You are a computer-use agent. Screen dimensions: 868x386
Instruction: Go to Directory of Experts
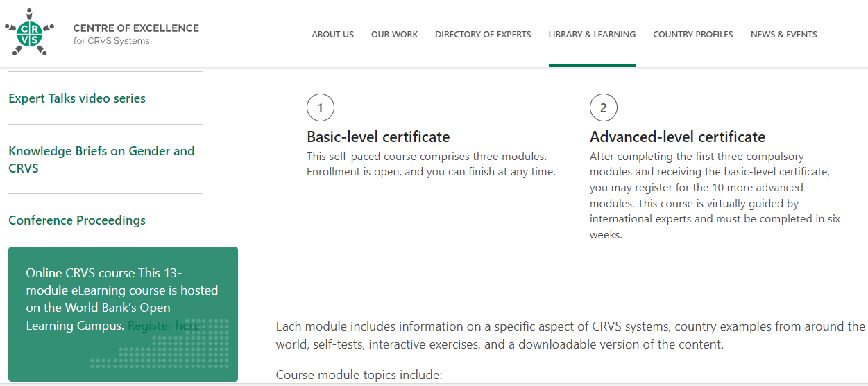click(483, 35)
